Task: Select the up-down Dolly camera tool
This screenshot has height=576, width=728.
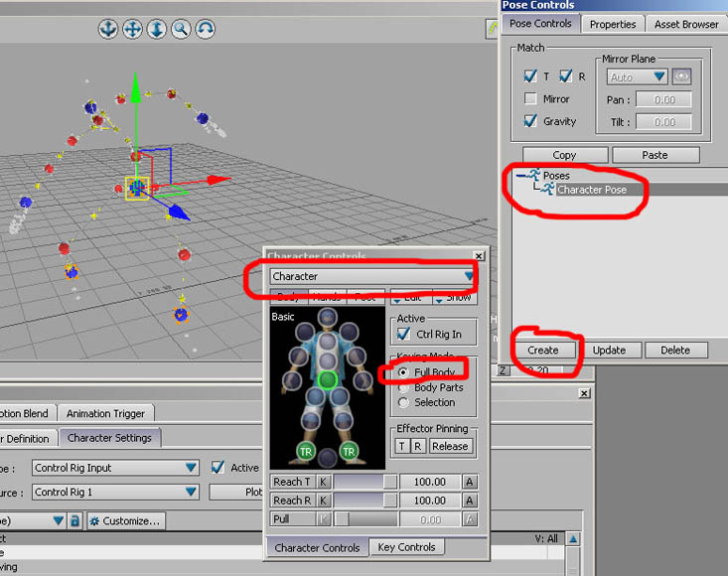Action: (157, 29)
